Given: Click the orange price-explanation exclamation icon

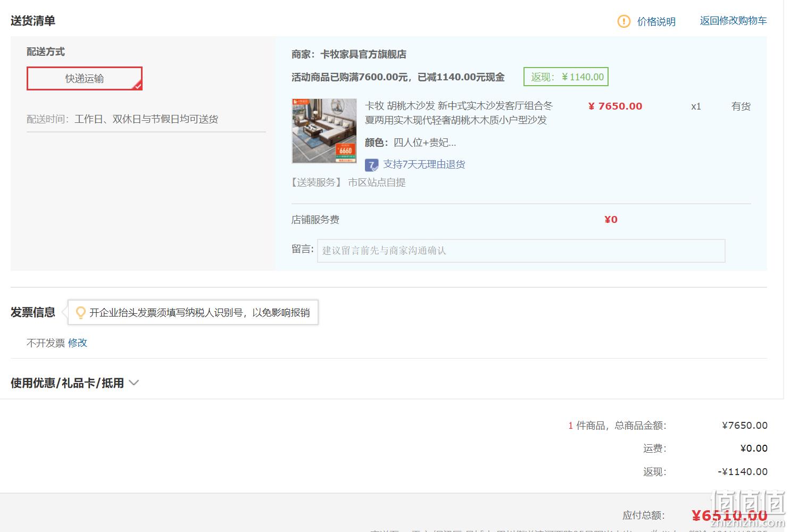Looking at the screenshot, I should (623, 21).
